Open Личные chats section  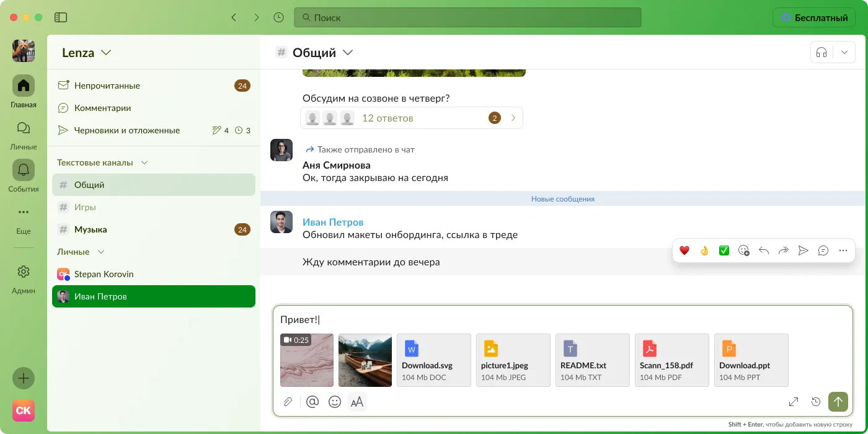click(x=24, y=134)
